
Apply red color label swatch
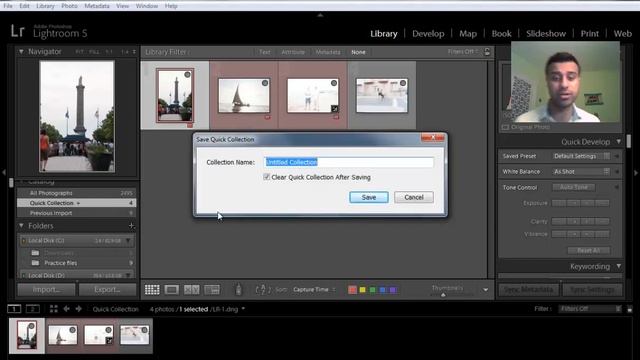[352, 290]
